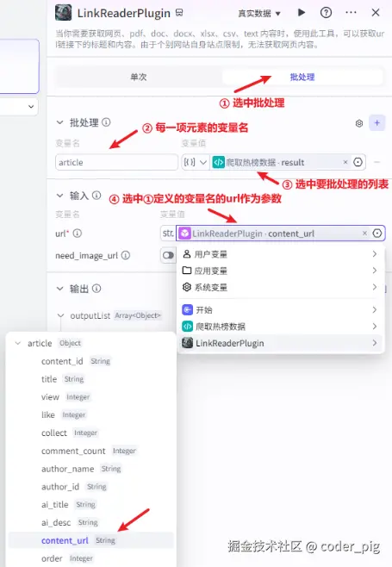Open the array type selector dropdown
The image size is (392, 567).
point(196,162)
